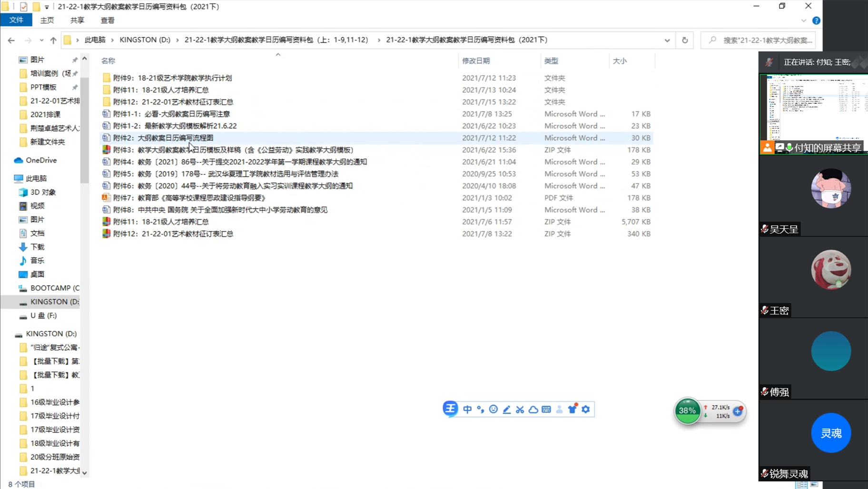
Task: Expand the address bar history dropdown
Action: [x=667, y=40]
